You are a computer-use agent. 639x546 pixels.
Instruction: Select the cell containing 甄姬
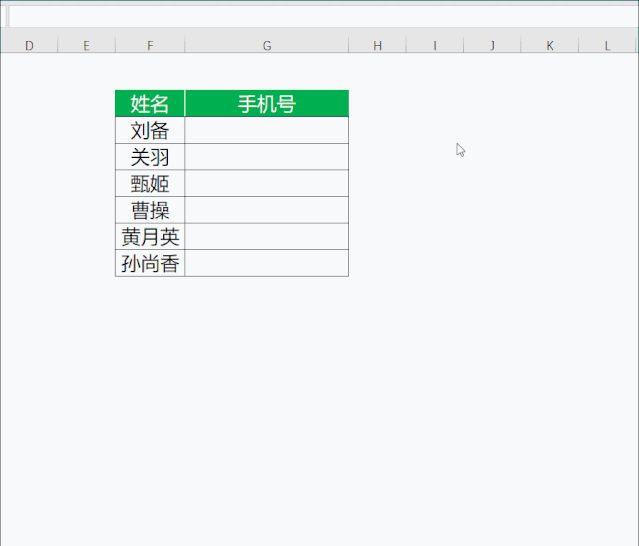click(x=150, y=183)
